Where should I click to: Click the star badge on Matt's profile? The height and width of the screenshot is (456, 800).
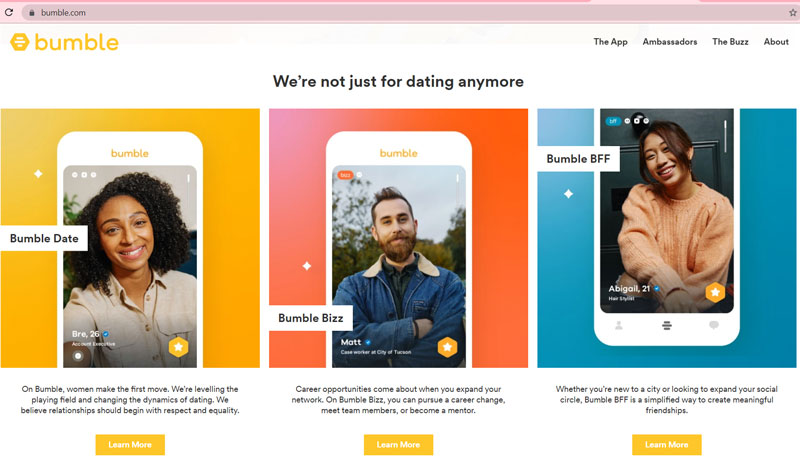point(447,347)
